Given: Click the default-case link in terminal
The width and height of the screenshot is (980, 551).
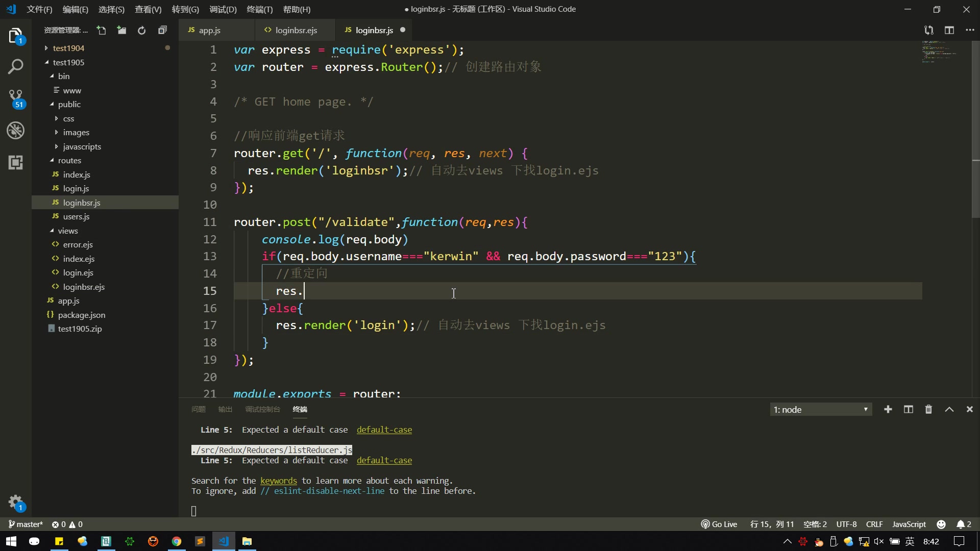Looking at the screenshot, I should click(x=384, y=430).
